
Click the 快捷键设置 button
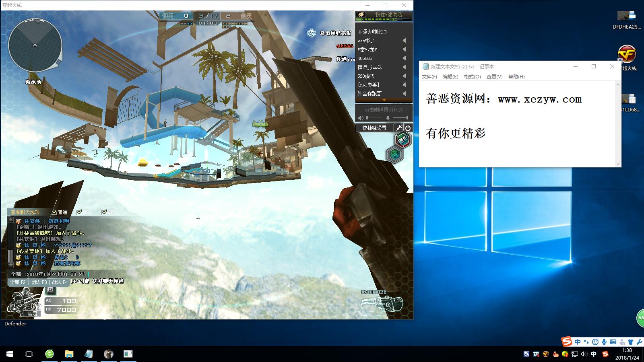[374, 128]
